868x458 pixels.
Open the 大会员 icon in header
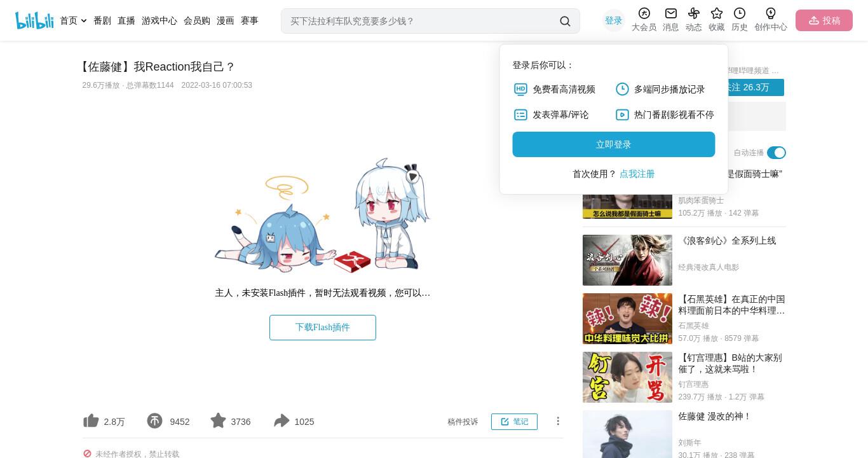click(x=644, y=13)
